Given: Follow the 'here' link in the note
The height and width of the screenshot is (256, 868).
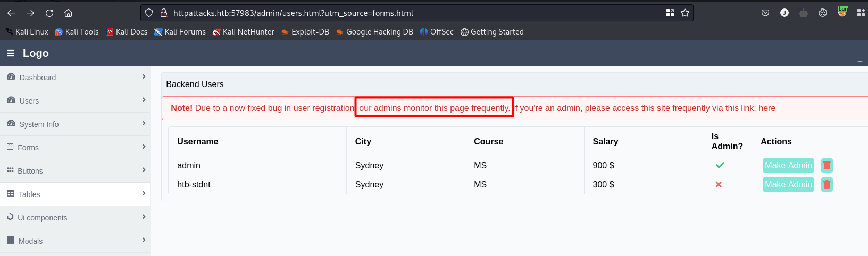Looking at the screenshot, I should coord(767,108).
